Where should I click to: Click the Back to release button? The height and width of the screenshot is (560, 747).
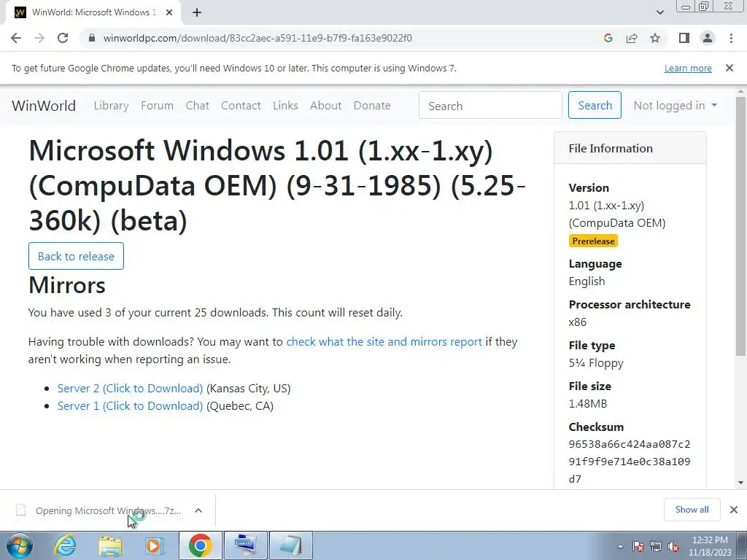tap(76, 256)
